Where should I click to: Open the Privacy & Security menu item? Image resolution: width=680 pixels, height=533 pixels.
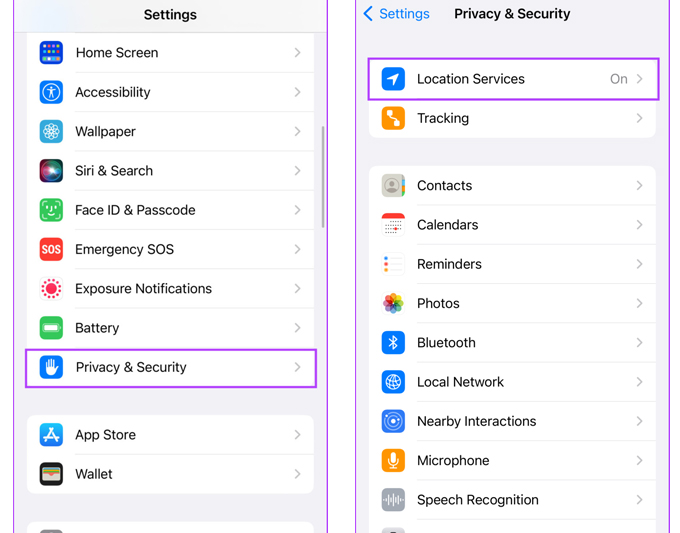[x=170, y=367]
